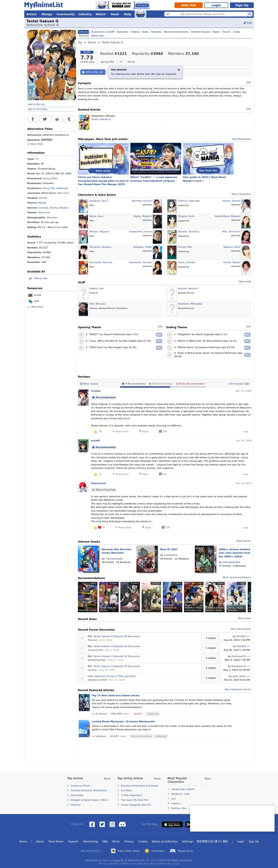278x868 pixels.
Task: Play ending "Mienai Story" preview
Action: coord(170,348)
